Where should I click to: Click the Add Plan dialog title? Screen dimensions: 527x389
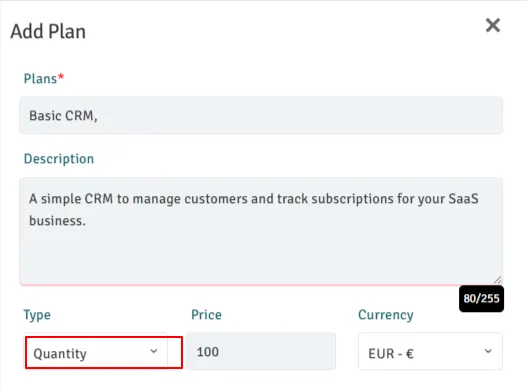pos(48,32)
